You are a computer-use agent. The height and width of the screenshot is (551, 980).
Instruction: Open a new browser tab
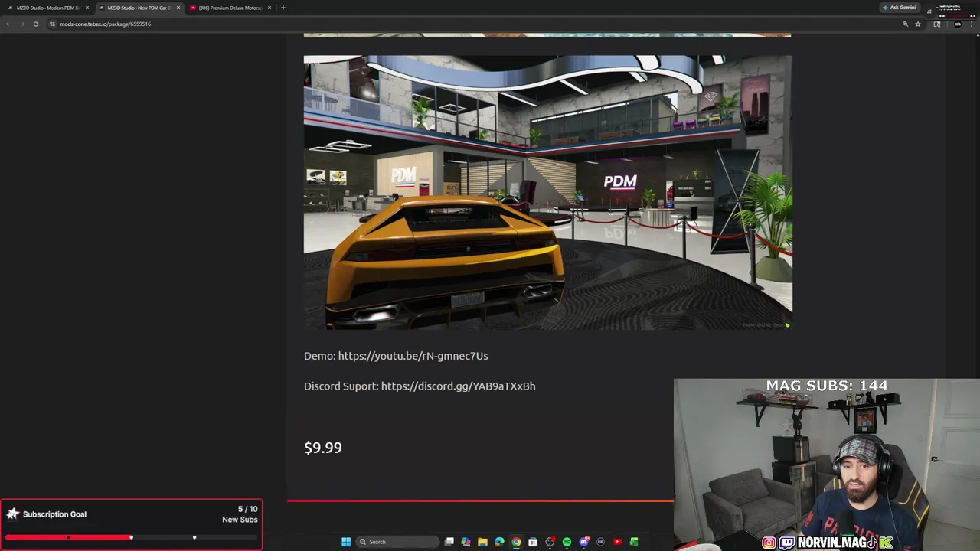(283, 8)
